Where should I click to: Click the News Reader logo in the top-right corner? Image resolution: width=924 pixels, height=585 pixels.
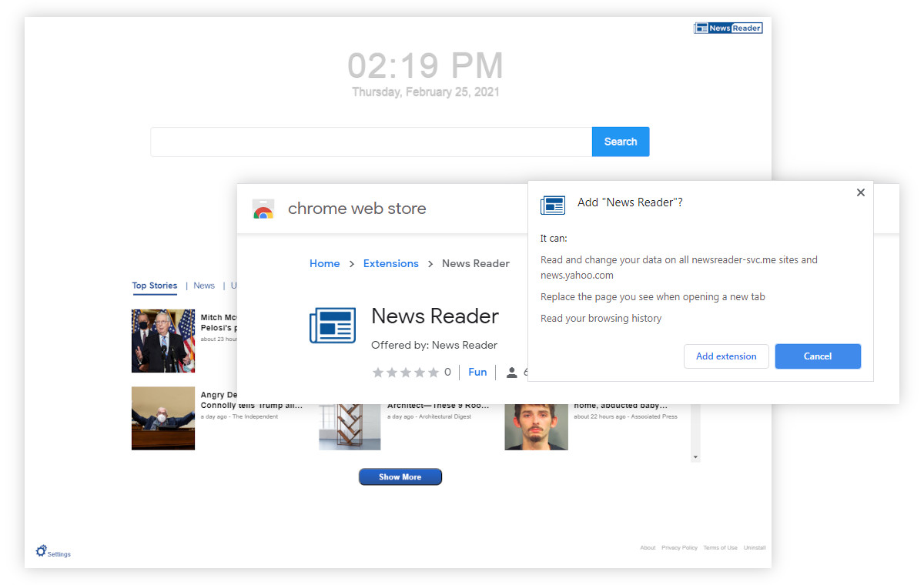point(728,27)
